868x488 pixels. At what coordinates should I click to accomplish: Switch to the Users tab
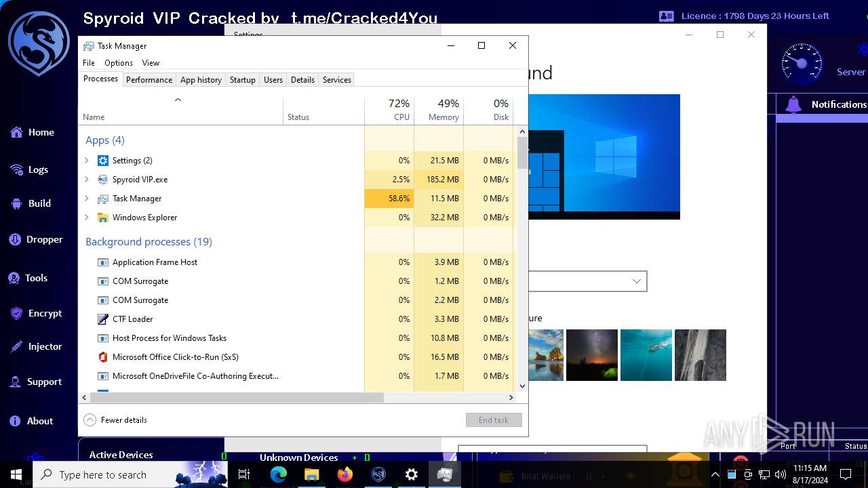coord(273,80)
